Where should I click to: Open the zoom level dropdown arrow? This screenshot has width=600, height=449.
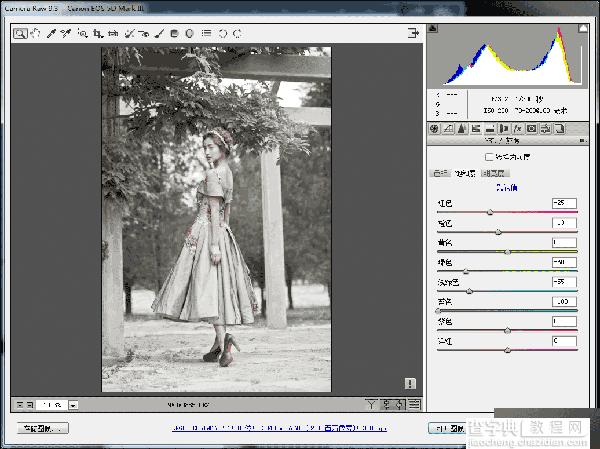tap(73, 405)
